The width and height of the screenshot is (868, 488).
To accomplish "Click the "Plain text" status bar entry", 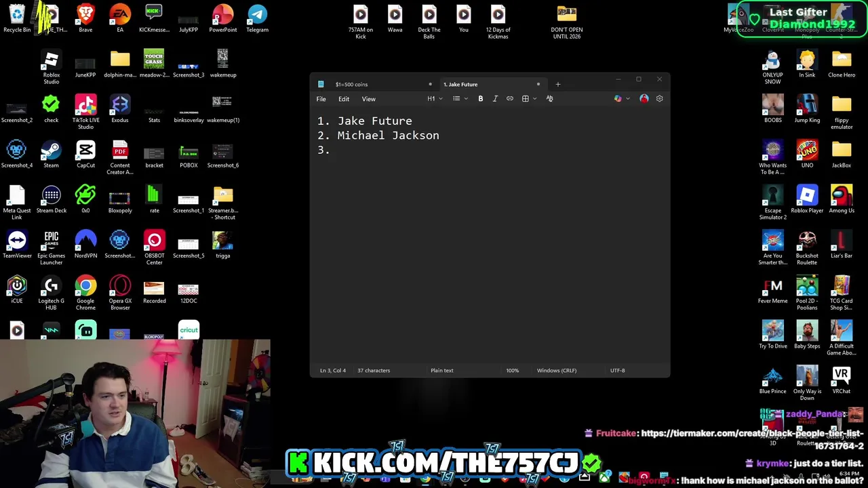I will pos(442,371).
